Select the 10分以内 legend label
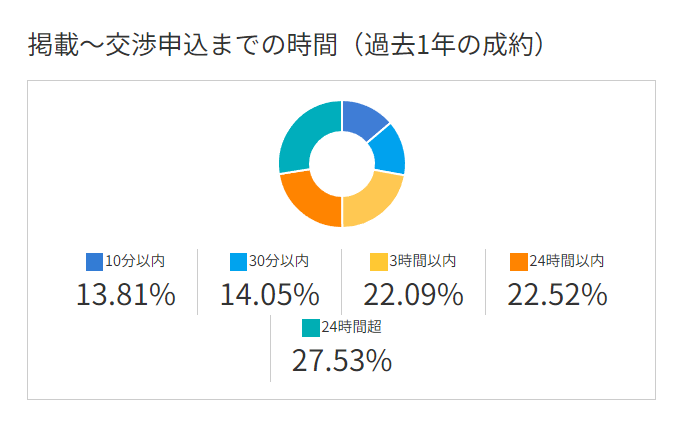The width and height of the screenshot is (683, 423). pyautogui.click(x=135, y=261)
